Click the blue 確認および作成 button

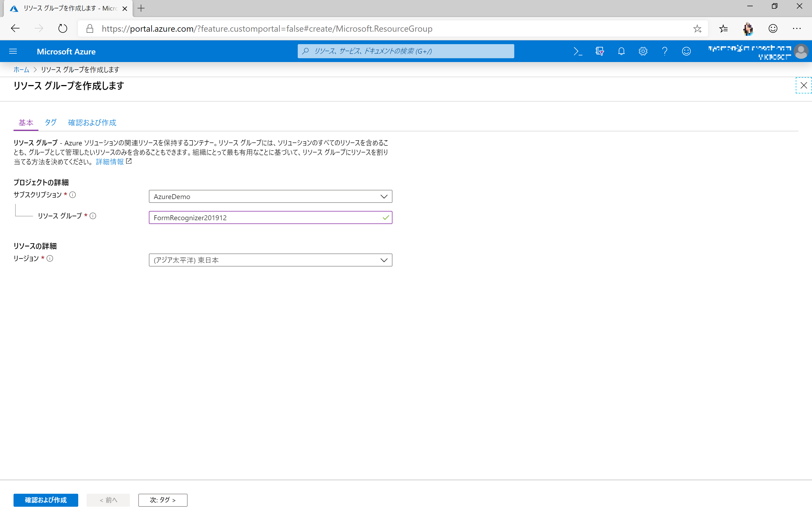(45, 500)
